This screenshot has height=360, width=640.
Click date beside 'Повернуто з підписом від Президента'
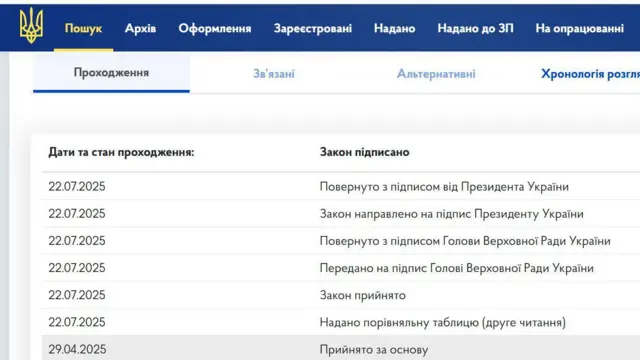click(77, 187)
